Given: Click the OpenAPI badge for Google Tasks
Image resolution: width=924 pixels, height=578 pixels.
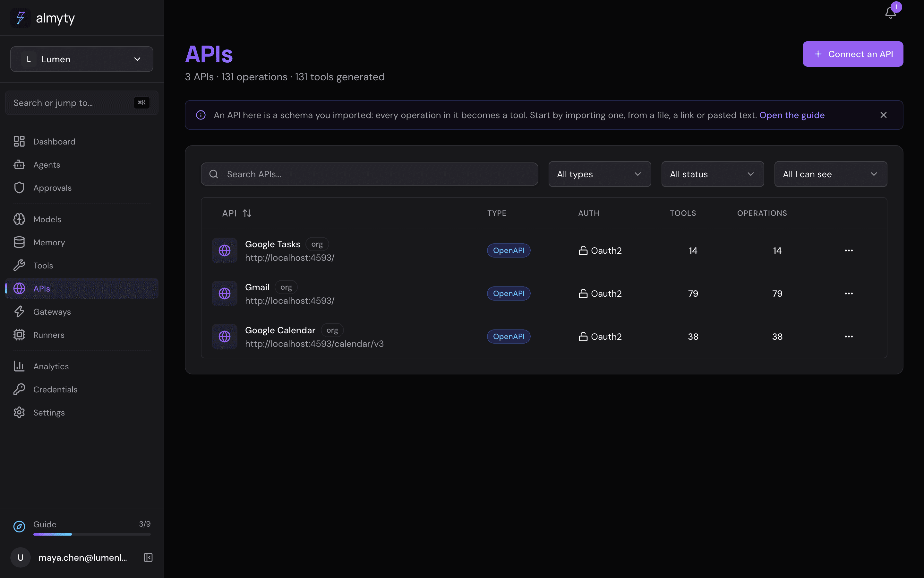Looking at the screenshot, I should click(509, 250).
